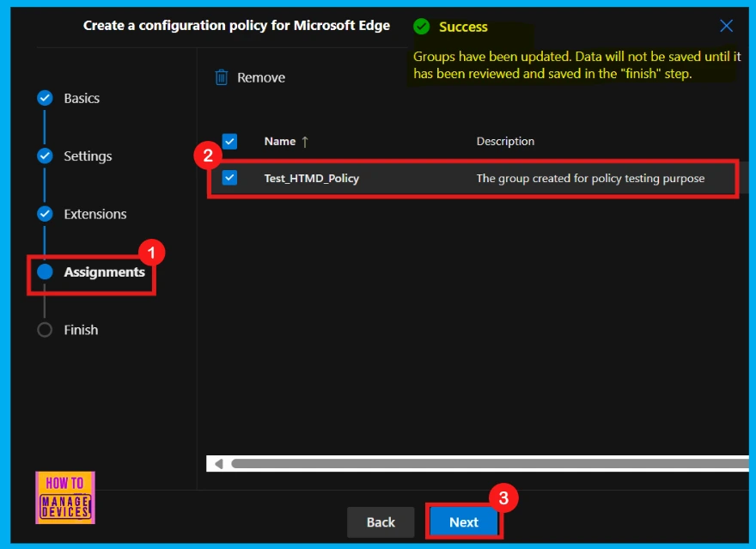Click the horizontal scrollbar left arrow
The image size is (756, 549).
pyautogui.click(x=219, y=464)
